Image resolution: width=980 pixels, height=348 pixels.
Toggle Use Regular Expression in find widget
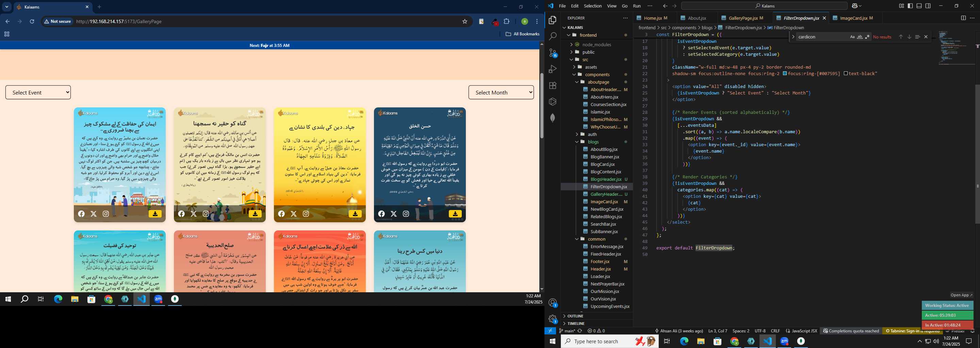tap(867, 37)
